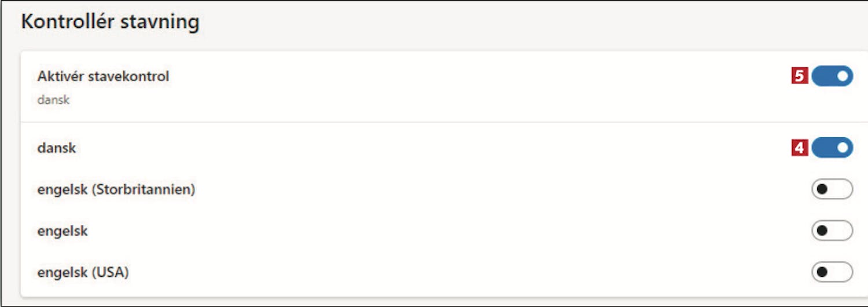Select the Aktivér stavekontrol label text
Image resolution: width=868 pixels, height=307 pixels.
tap(103, 76)
